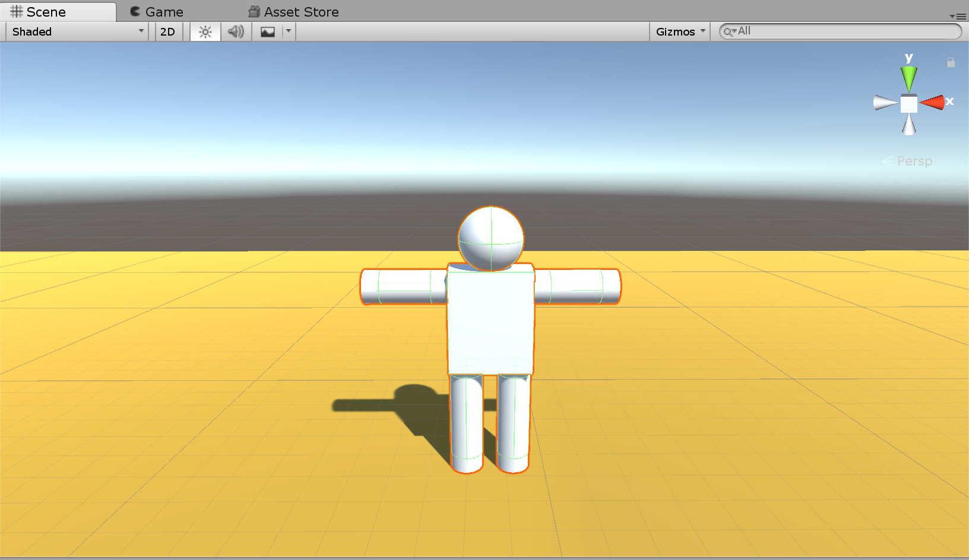Open the Shaded draw mode dropdown
This screenshot has height=560, width=969.
pyautogui.click(x=77, y=32)
